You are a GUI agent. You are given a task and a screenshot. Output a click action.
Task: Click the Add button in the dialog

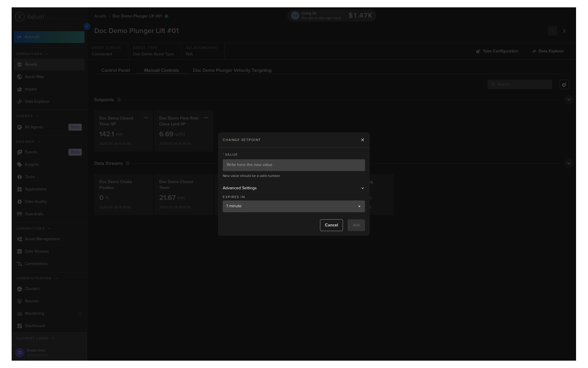click(x=356, y=225)
